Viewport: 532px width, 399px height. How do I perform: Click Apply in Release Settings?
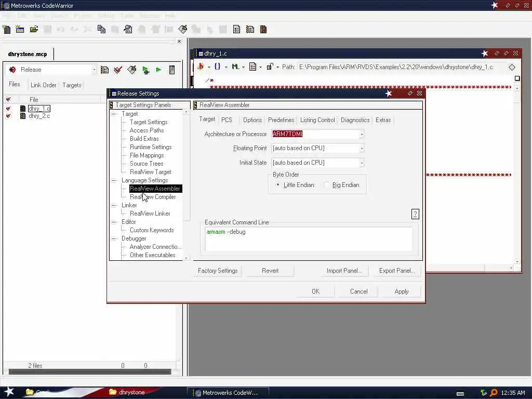(x=402, y=291)
